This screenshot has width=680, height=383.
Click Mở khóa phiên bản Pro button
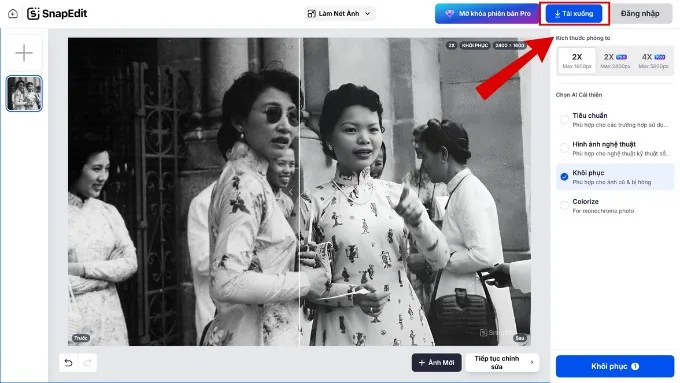487,13
